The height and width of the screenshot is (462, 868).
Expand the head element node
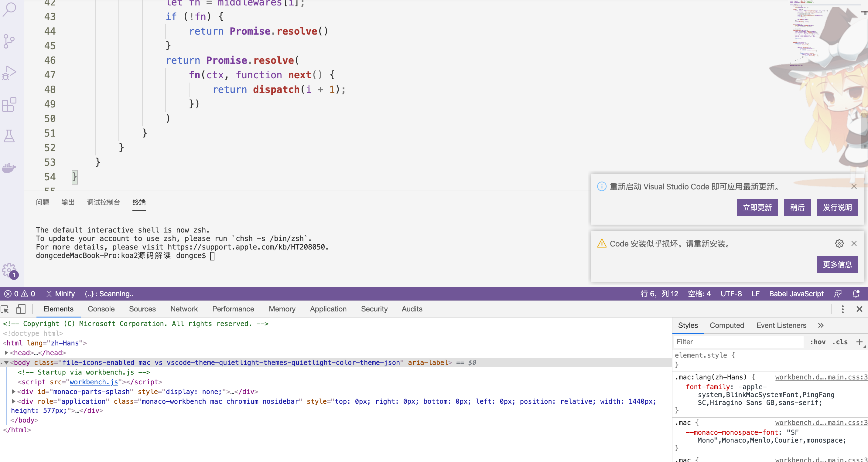point(6,352)
